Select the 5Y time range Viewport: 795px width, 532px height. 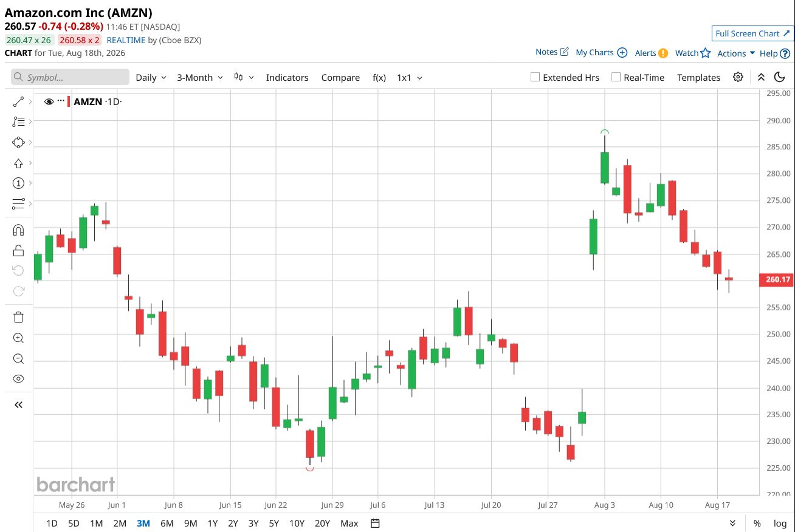tap(274, 523)
